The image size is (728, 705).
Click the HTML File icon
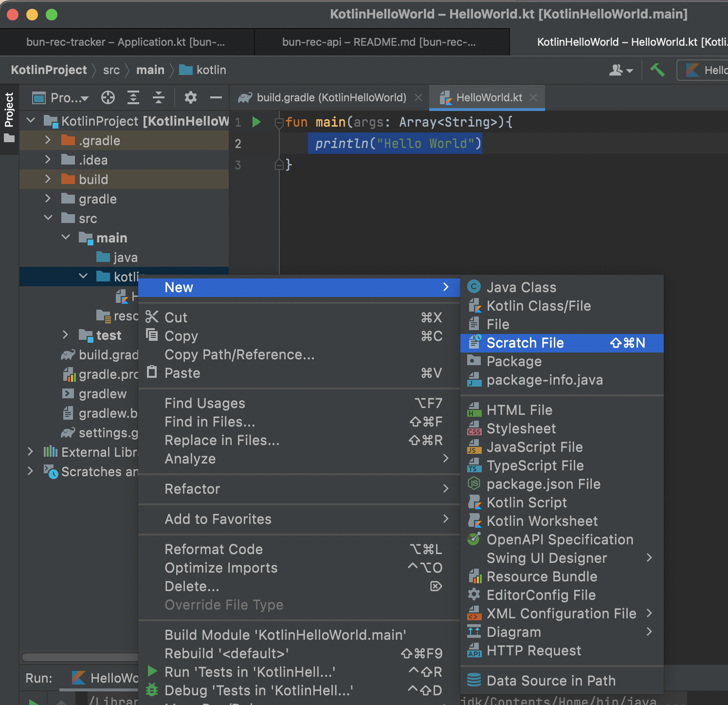coord(474,410)
